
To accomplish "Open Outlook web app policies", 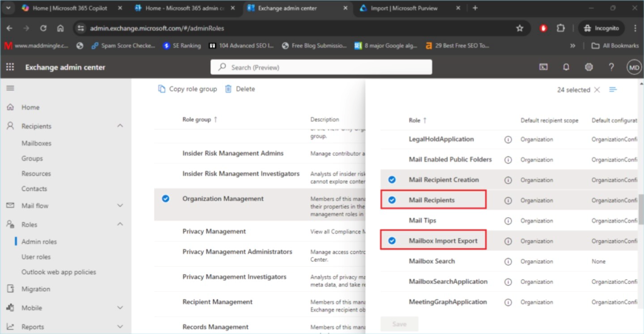I will [59, 272].
